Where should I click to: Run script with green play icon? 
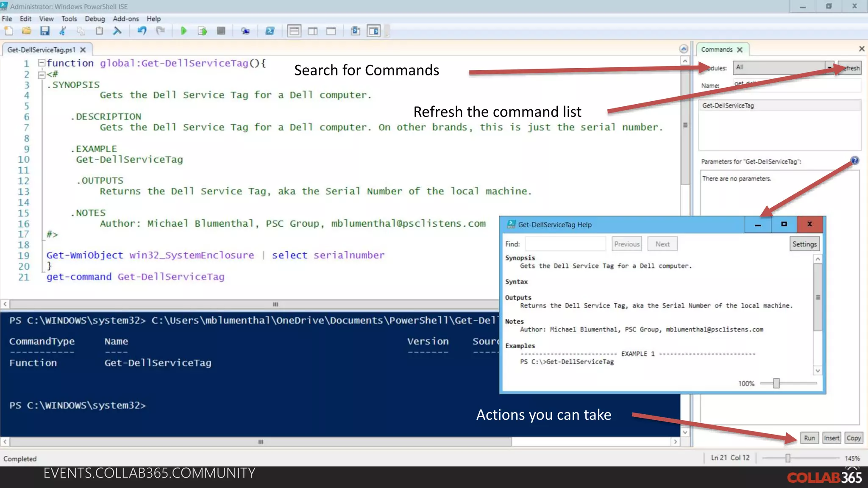coord(184,31)
